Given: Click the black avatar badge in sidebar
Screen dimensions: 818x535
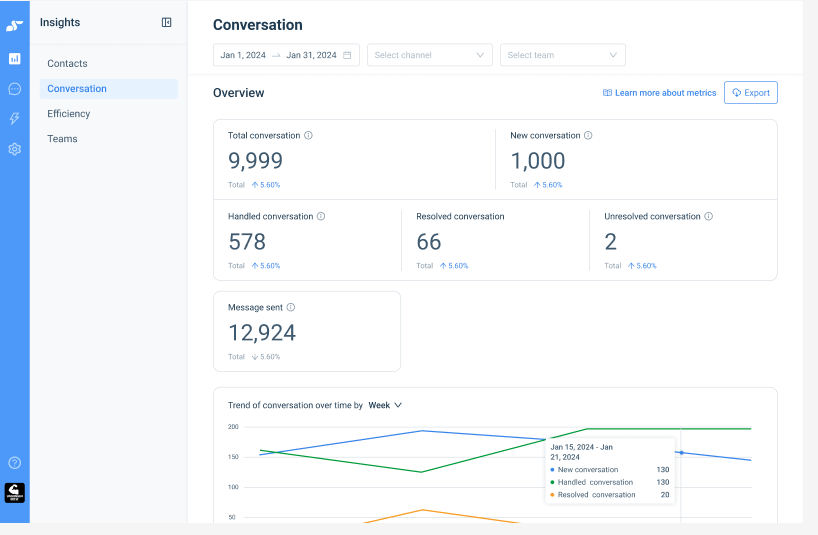Looking at the screenshot, I should 14,493.
